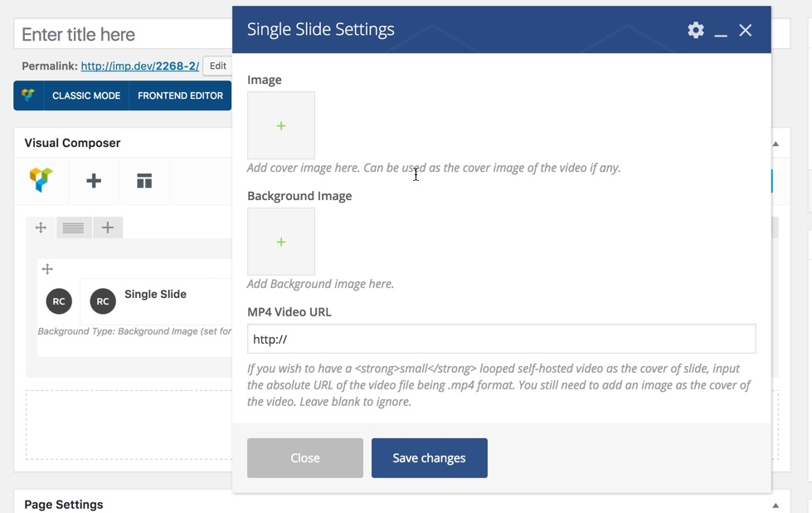Image resolution: width=812 pixels, height=513 pixels.
Task: Click the Enter title here field
Action: [124, 35]
